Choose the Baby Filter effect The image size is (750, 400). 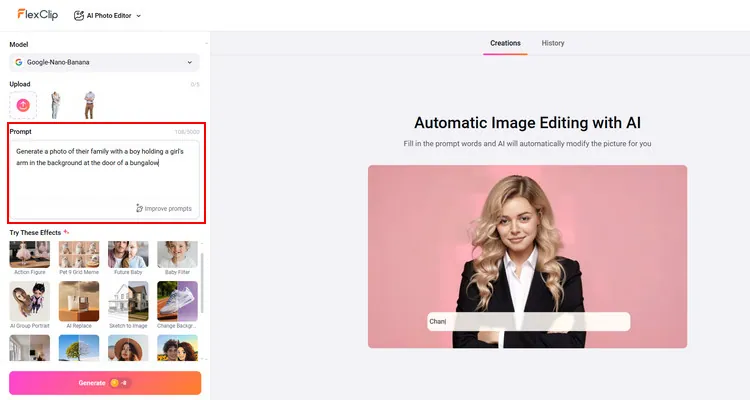coord(177,258)
